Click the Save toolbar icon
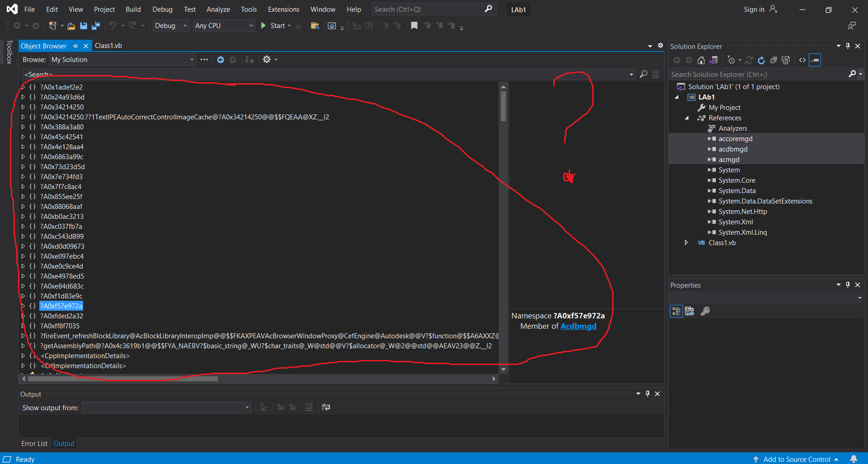This screenshot has width=868, height=464. point(84,26)
